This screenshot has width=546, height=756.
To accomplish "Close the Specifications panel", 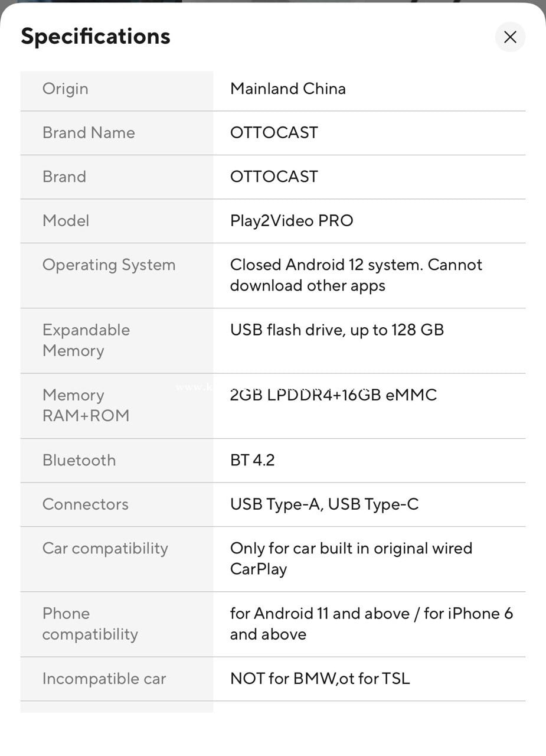I will click(510, 37).
